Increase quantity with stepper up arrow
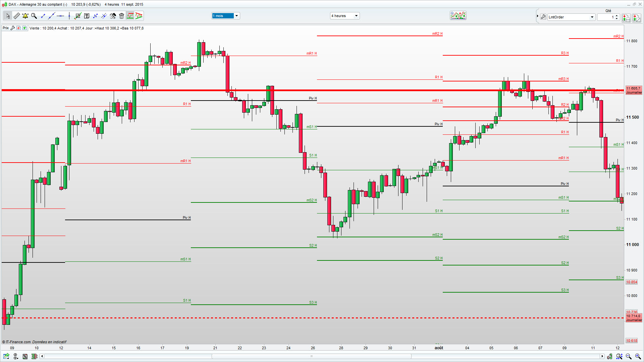This screenshot has width=644, height=362. (617, 15)
